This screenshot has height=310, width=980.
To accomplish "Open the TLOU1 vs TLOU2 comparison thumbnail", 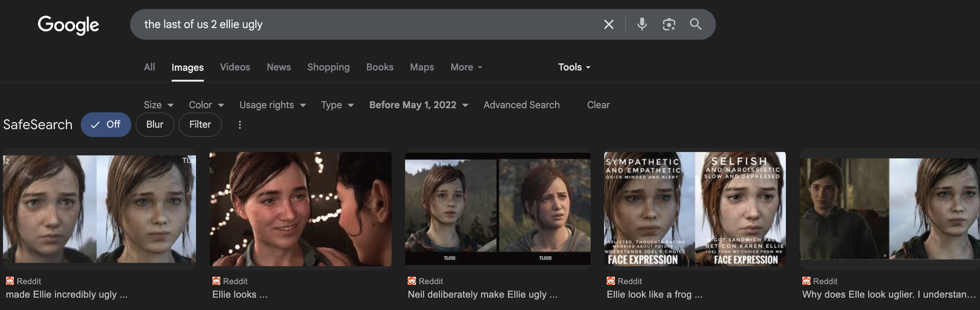I will tap(497, 209).
